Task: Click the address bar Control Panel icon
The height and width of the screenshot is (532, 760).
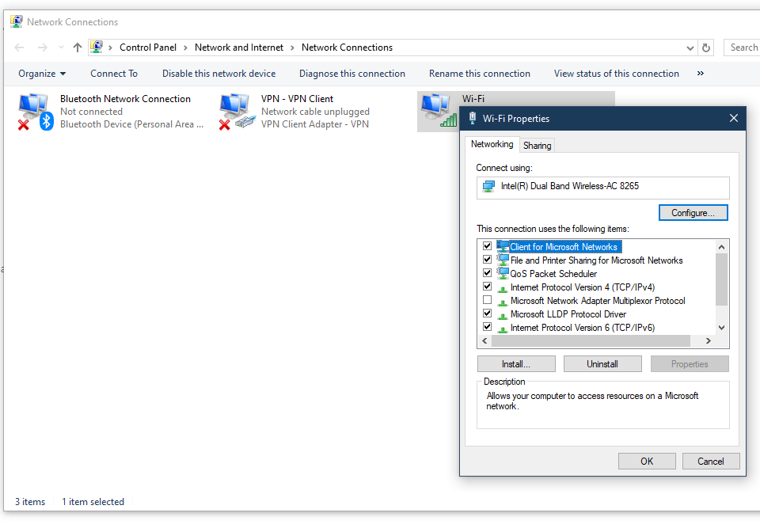Action: click(x=97, y=47)
